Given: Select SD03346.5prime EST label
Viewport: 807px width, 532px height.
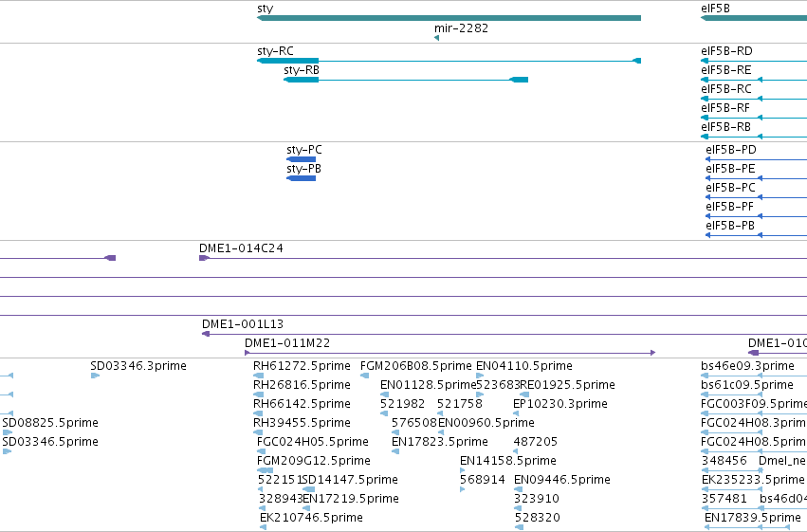Looking at the screenshot, I should 50,442.
